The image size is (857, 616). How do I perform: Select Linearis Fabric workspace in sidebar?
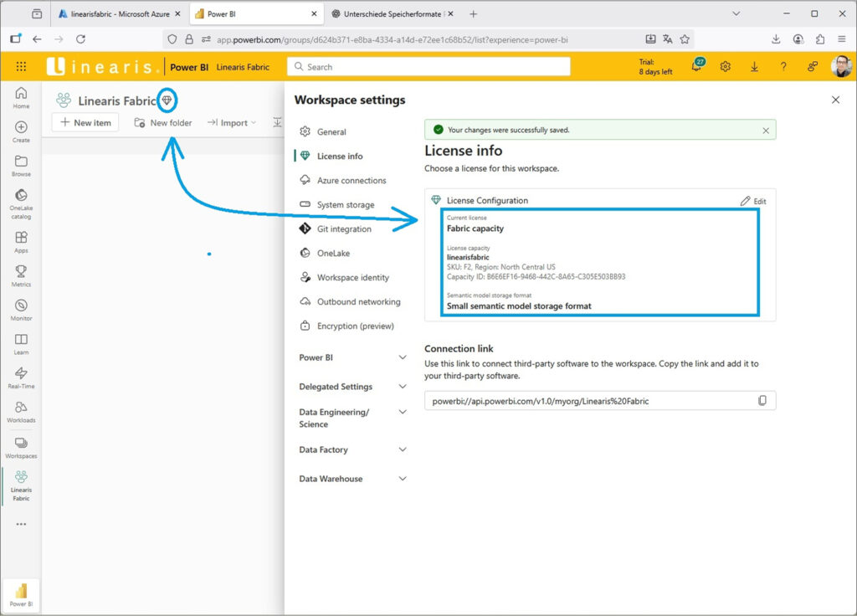(21, 486)
